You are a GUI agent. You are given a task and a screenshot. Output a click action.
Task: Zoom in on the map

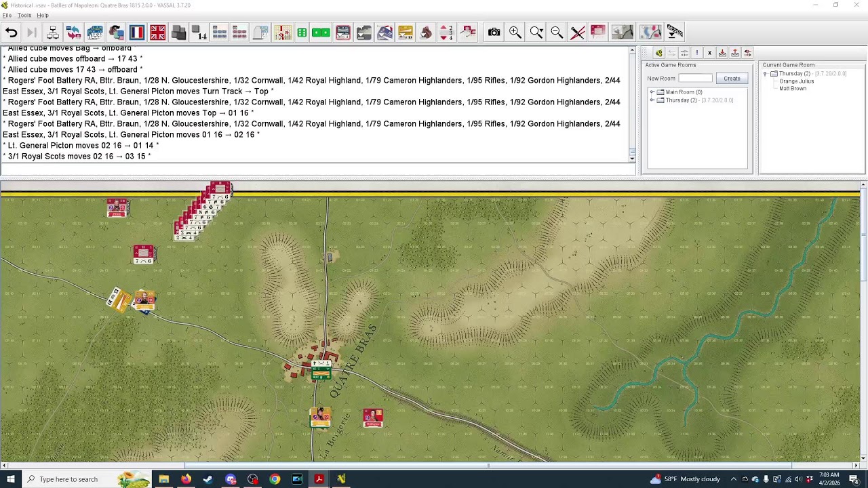pyautogui.click(x=515, y=32)
